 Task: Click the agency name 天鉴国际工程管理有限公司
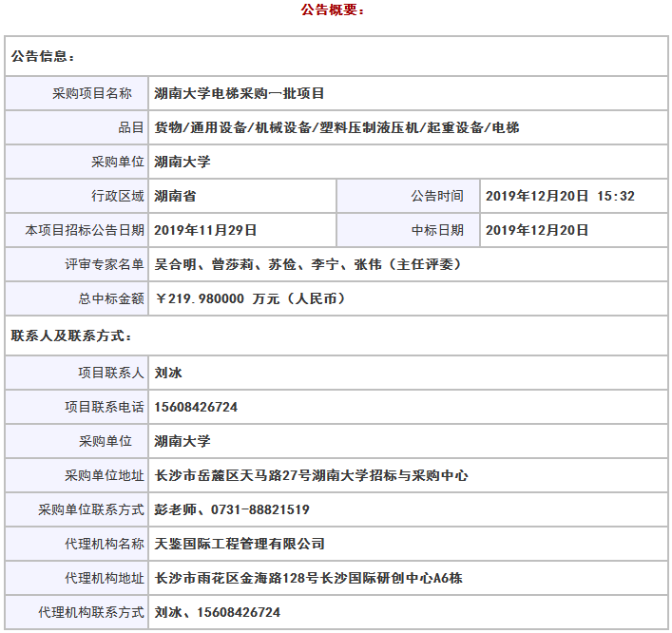[240, 544]
